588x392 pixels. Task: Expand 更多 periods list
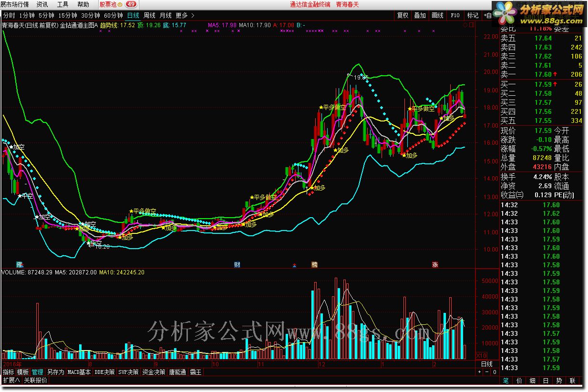tap(185, 15)
